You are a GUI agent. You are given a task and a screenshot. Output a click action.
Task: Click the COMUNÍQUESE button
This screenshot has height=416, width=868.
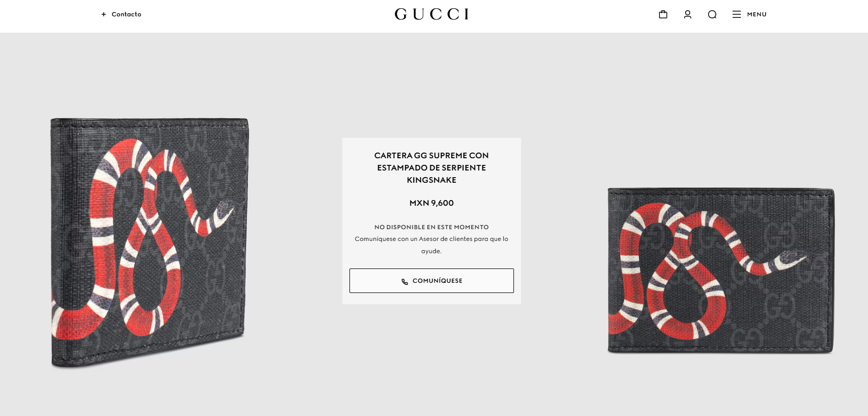[x=432, y=281]
